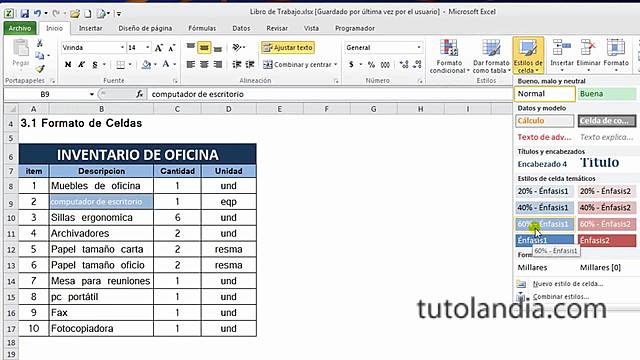Toggle left text alignment
This screenshot has height=360, width=640.
coord(191,64)
